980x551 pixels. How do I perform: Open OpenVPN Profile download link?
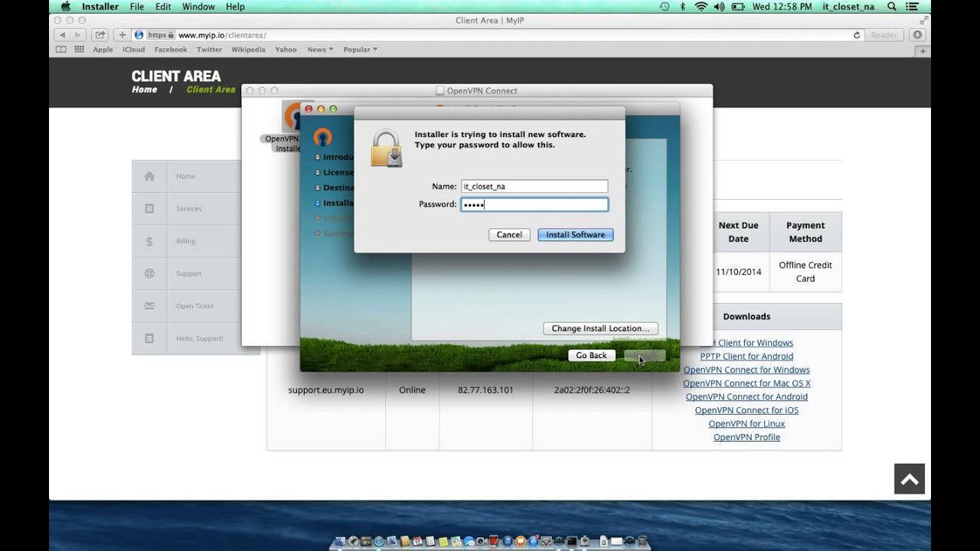pos(746,437)
